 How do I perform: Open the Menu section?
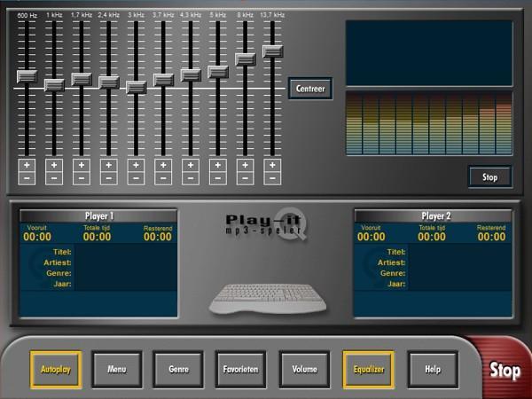(117, 370)
